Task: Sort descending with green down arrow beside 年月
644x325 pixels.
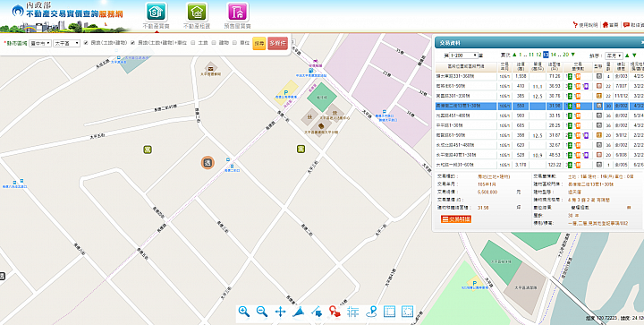Action: pyautogui.click(x=634, y=55)
